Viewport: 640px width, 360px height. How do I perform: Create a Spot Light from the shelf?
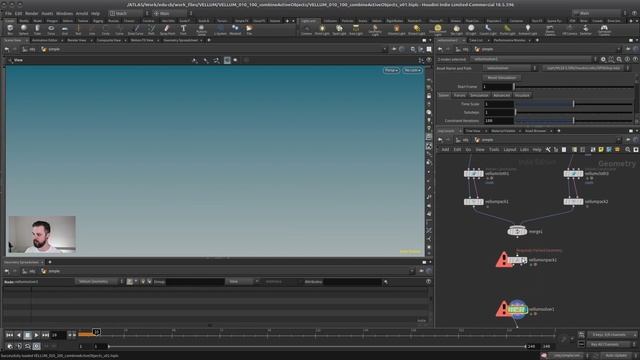click(x=339, y=29)
